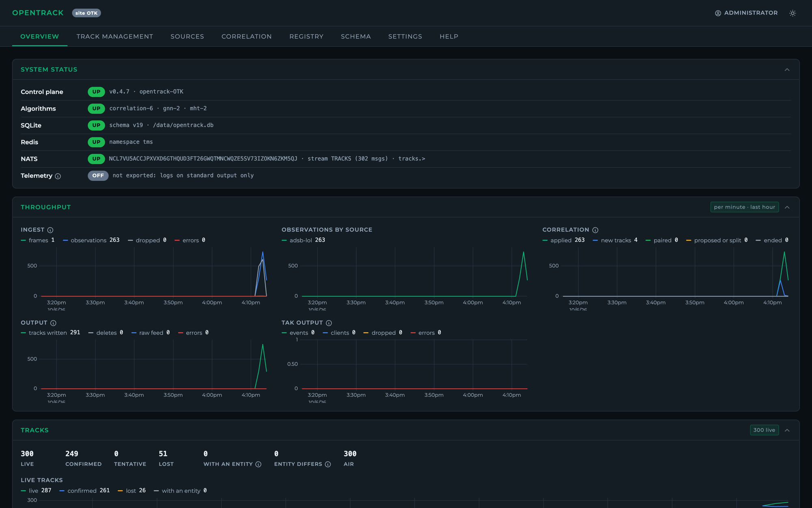Screen dimensions: 812x508
Task: Toggle the frames series in Ingest legend
Action: [38, 240]
